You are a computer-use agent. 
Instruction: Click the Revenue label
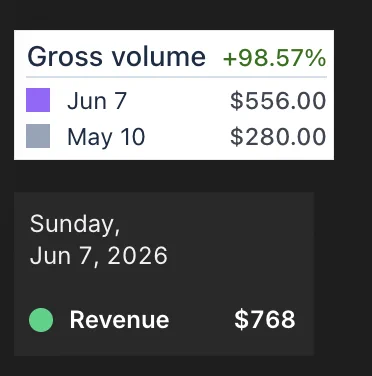click(x=119, y=320)
